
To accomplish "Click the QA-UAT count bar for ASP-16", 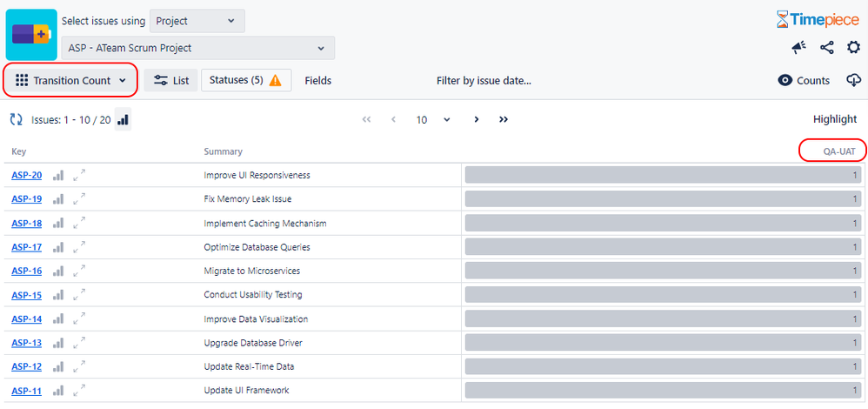I will [664, 271].
